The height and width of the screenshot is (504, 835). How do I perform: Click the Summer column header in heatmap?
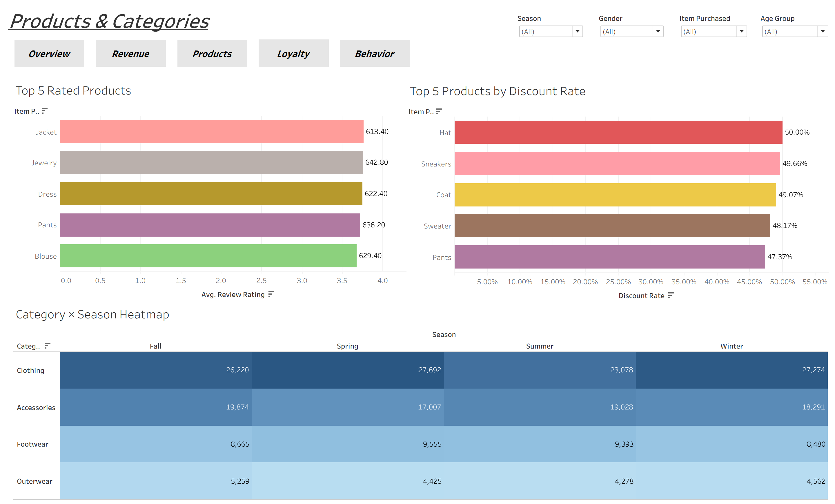click(540, 346)
